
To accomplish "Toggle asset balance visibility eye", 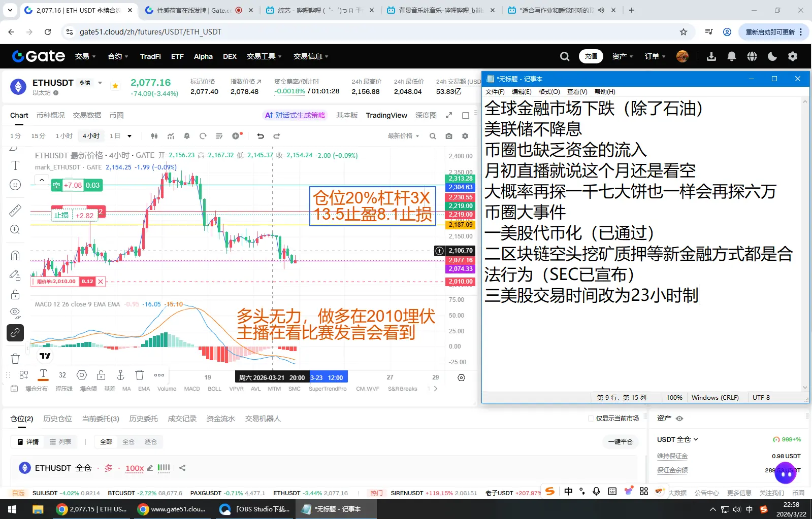I will pyautogui.click(x=679, y=419).
